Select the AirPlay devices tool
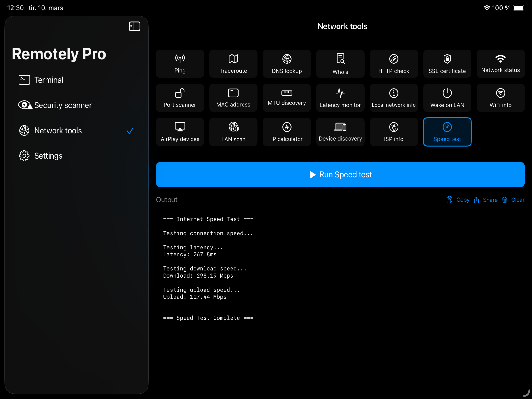Screen dimensions: 532x399 [180, 132]
